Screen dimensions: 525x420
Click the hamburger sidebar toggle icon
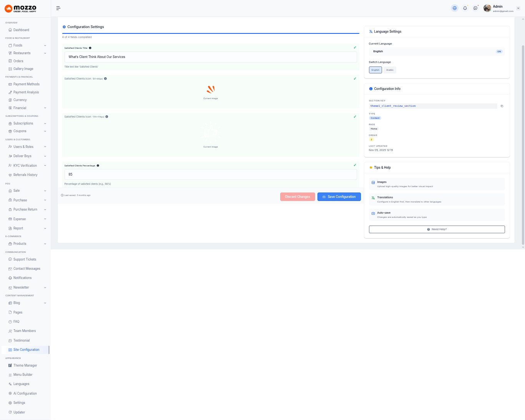(x=58, y=8)
